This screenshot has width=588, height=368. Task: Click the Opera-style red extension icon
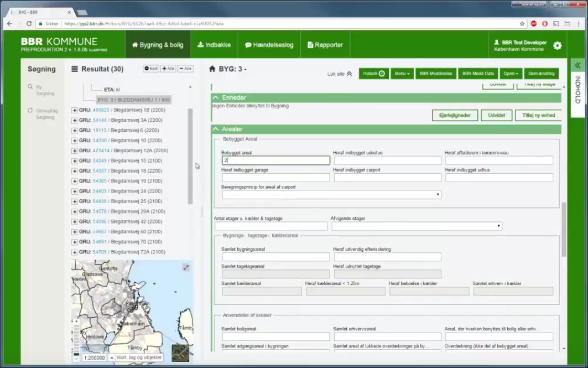click(545, 24)
